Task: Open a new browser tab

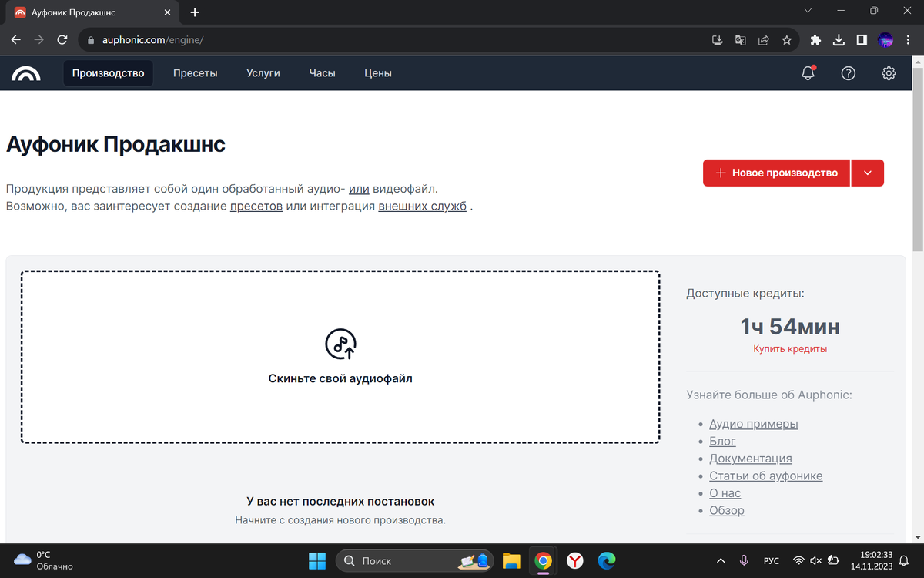Action: coord(195,12)
